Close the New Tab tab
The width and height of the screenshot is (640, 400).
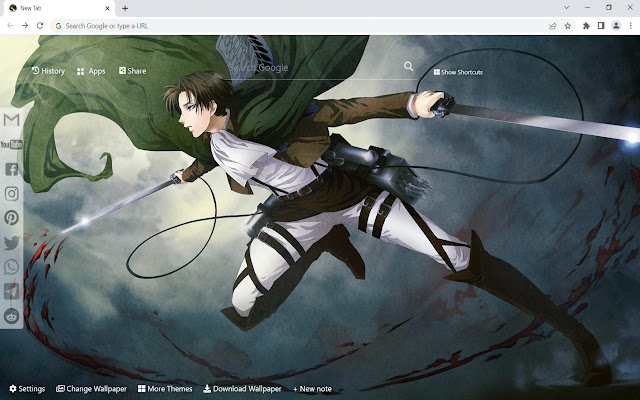[x=107, y=8]
